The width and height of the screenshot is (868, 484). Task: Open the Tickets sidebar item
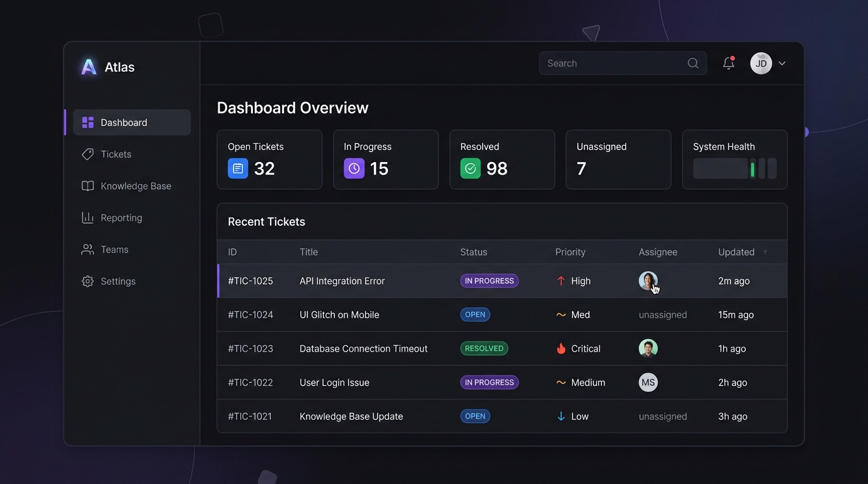tap(132, 154)
